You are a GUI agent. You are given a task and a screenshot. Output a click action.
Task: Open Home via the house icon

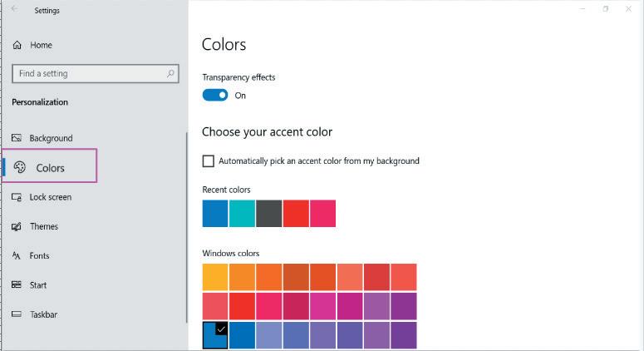17,45
